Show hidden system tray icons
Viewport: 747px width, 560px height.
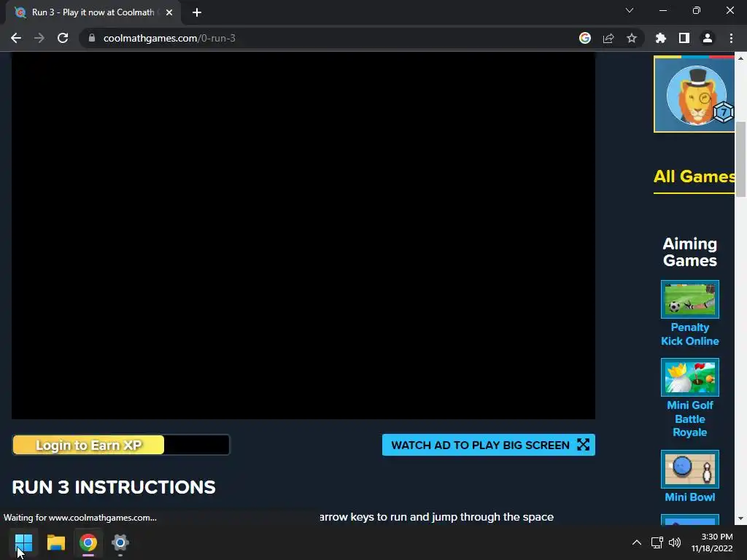(636, 542)
